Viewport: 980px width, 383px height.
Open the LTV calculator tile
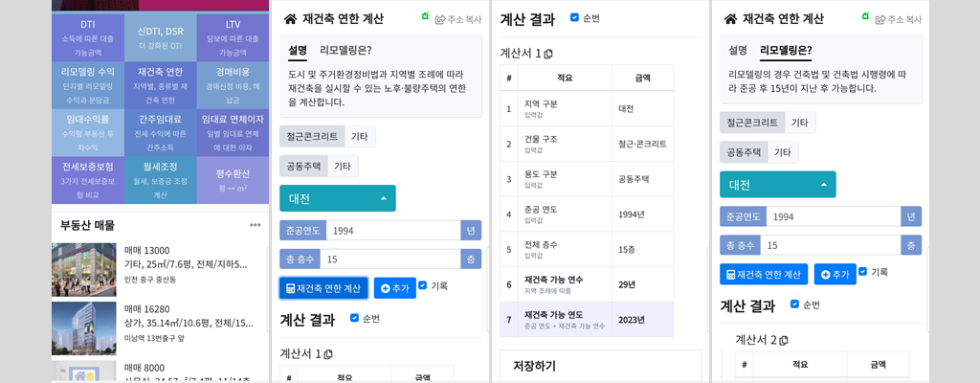pyautogui.click(x=233, y=37)
